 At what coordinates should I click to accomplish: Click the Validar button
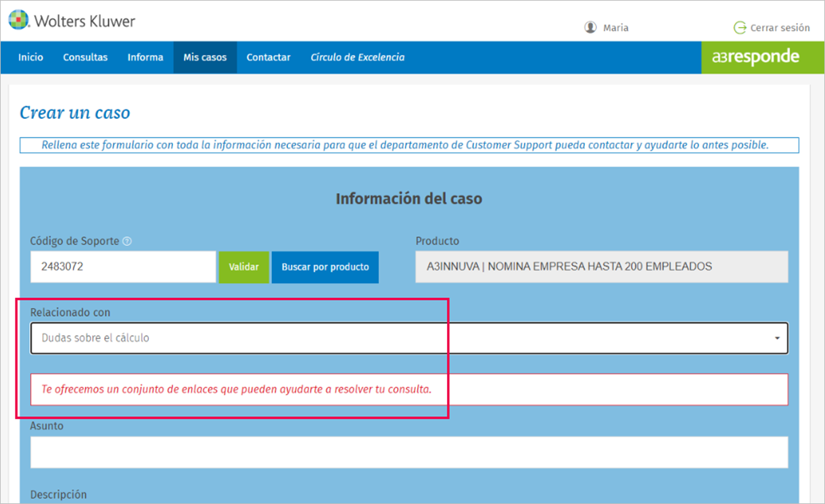[x=243, y=267]
